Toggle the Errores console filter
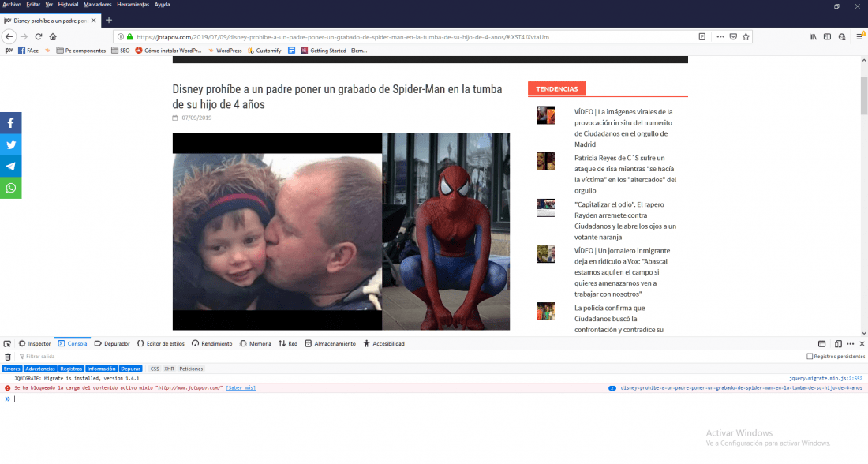 click(x=12, y=369)
